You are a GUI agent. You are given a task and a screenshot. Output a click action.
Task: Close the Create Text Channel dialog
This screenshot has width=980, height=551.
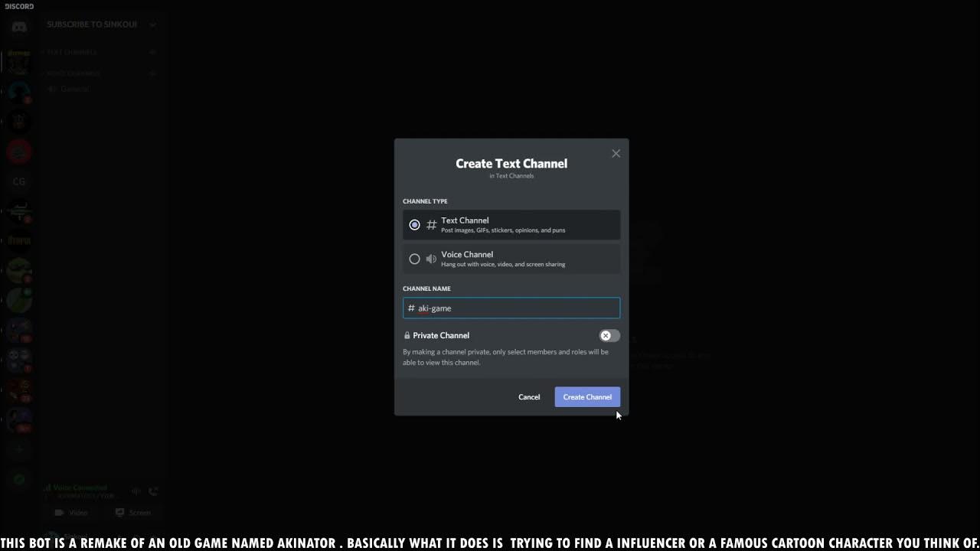pyautogui.click(x=616, y=154)
